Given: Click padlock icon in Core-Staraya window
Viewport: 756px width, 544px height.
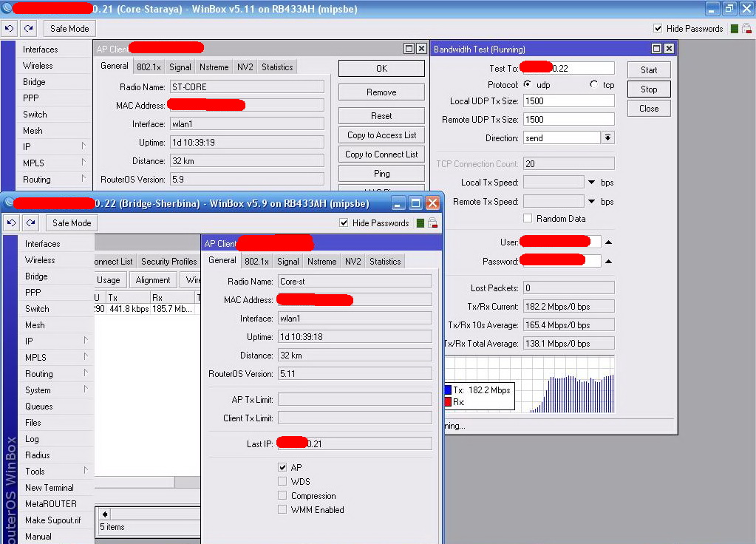Looking at the screenshot, I should click(746, 29).
